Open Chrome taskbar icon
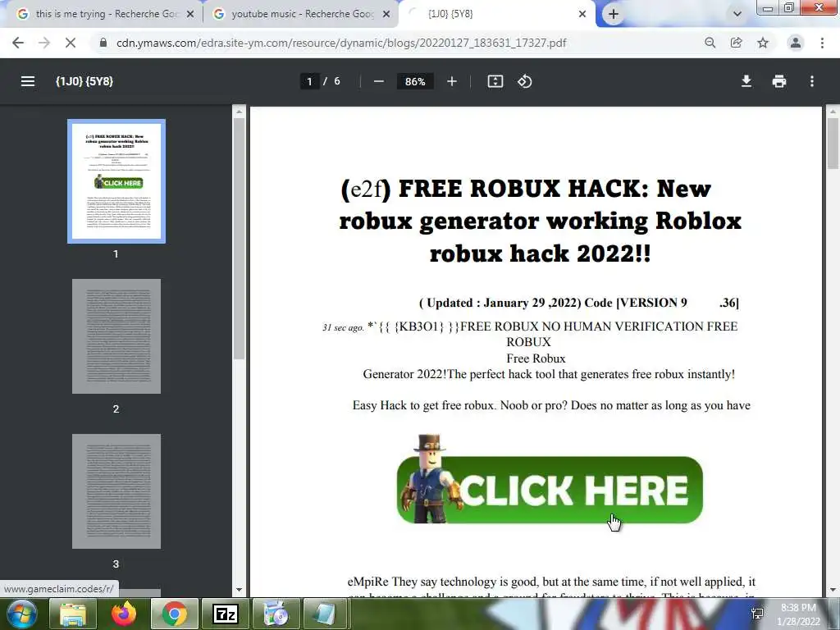This screenshot has width=840, height=630. click(x=174, y=614)
